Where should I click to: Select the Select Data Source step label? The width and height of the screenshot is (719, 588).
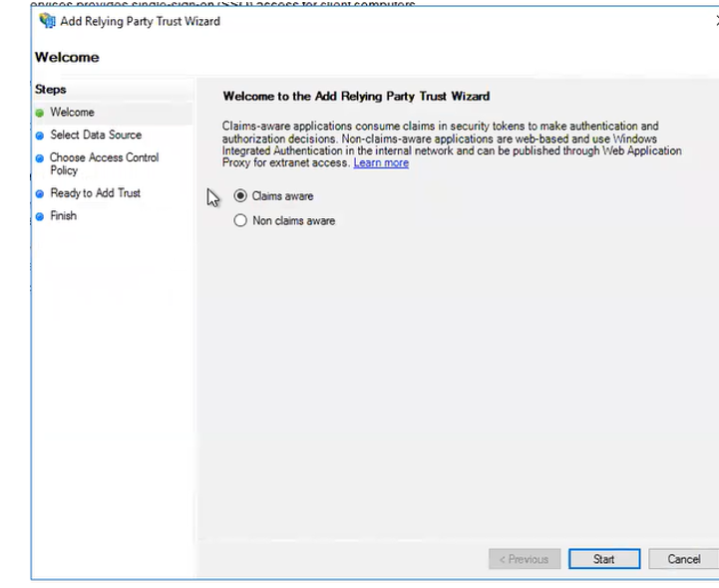pos(96,136)
